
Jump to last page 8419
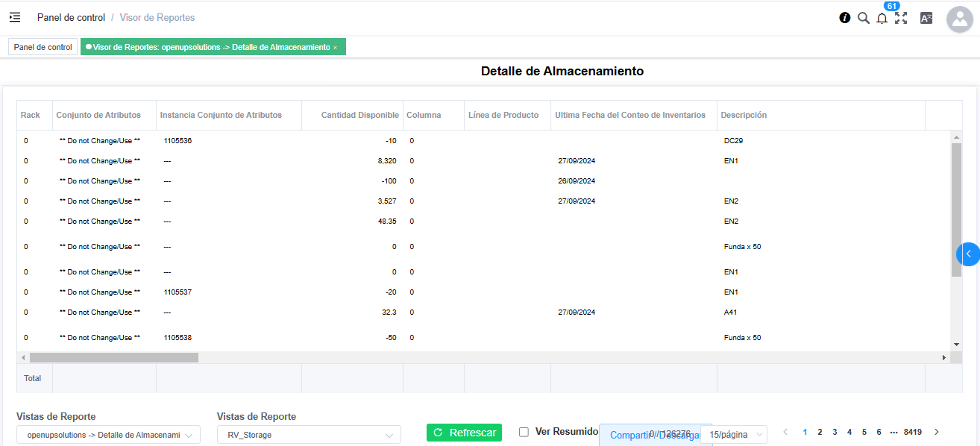pos(912,432)
